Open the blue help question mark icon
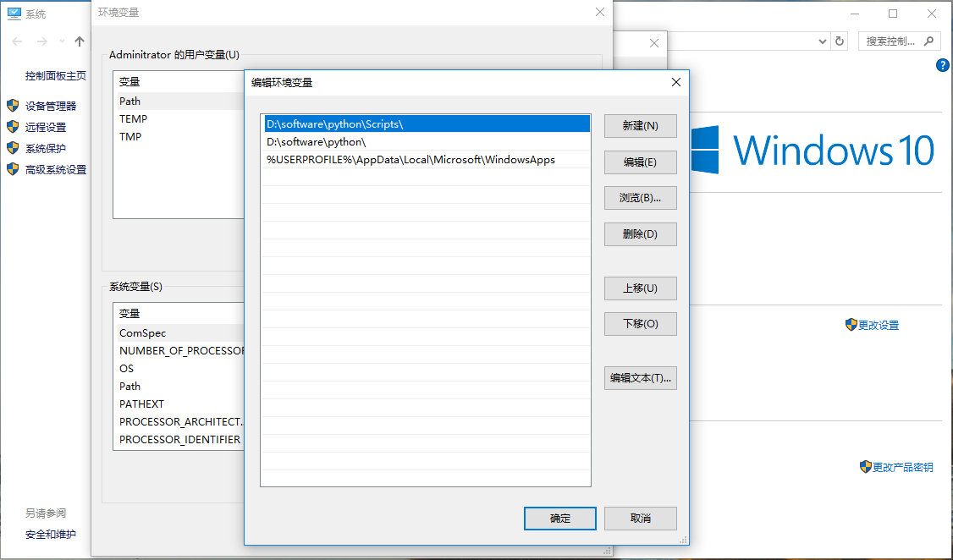Screen dimensions: 953x560 click(943, 66)
